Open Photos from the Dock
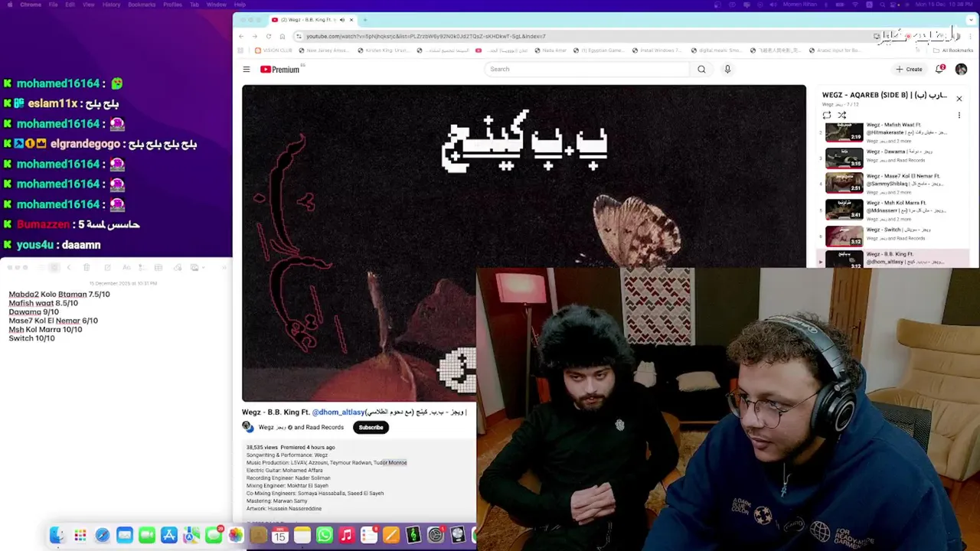 coord(235,535)
